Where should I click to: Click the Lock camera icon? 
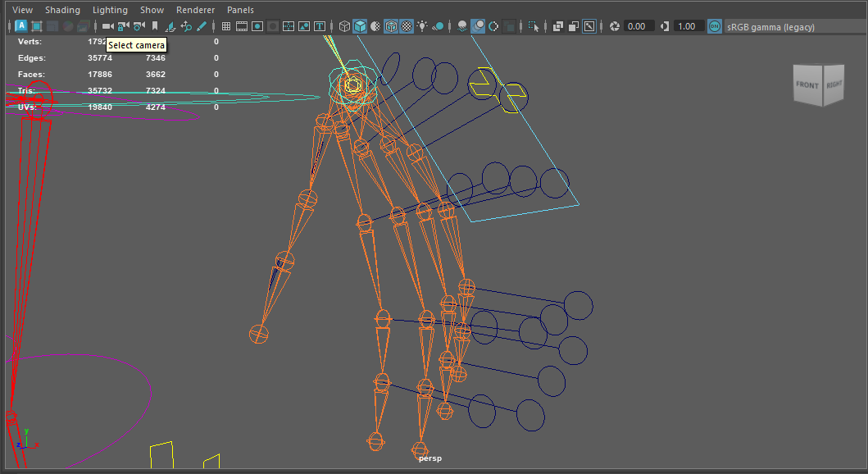tap(123, 26)
